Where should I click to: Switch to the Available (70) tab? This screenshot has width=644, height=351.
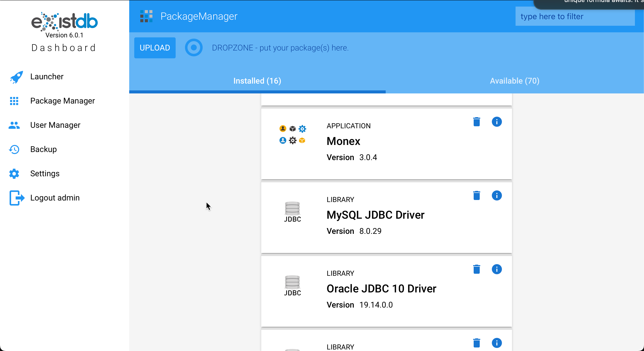coord(515,81)
